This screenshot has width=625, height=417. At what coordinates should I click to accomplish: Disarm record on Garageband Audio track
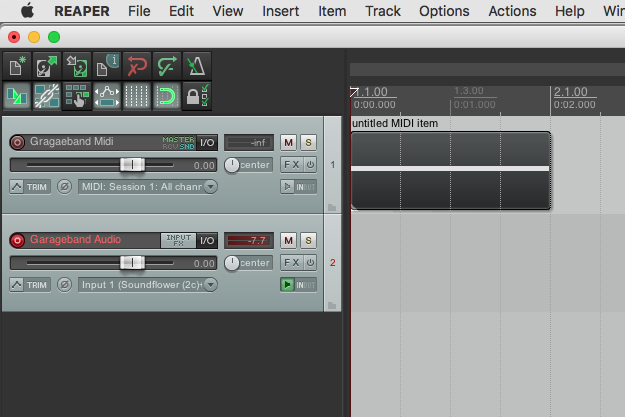coord(17,240)
